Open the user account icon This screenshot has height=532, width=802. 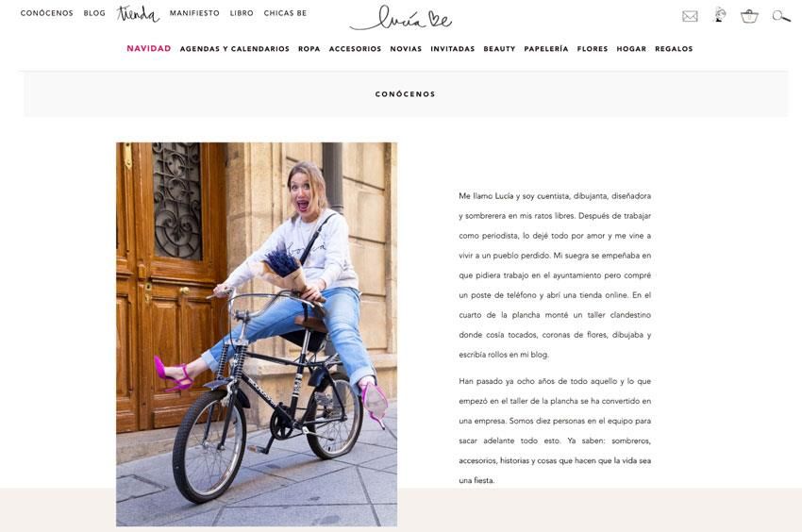(720, 15)
